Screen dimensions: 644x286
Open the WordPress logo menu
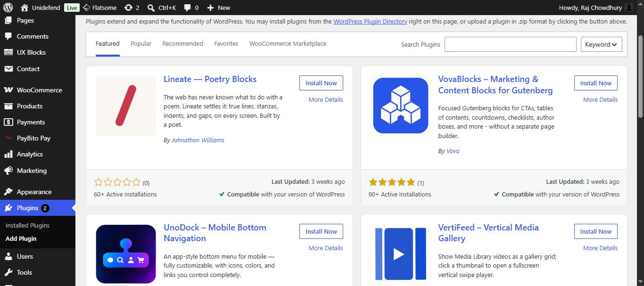pos(8,8)
